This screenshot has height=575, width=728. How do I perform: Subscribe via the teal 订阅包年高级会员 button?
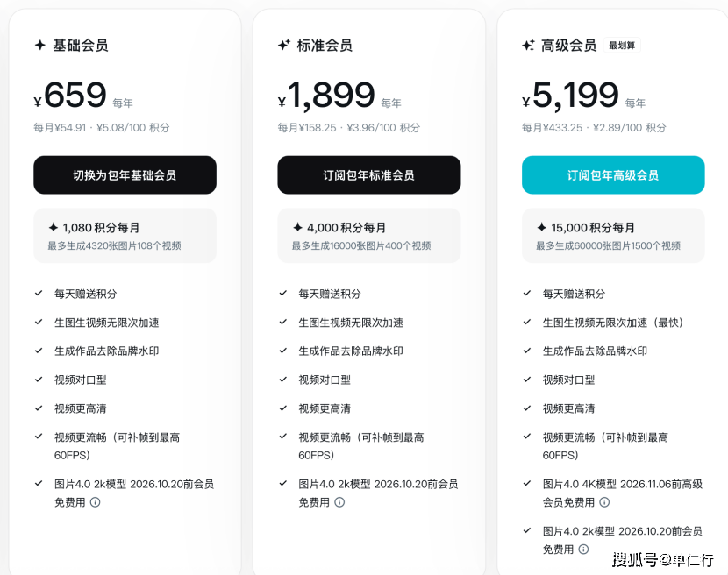tap(612, 175)
